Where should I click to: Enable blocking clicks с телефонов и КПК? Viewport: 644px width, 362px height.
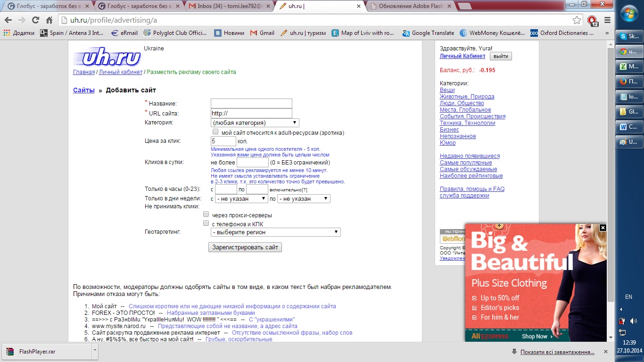click(x=206, y=223)
